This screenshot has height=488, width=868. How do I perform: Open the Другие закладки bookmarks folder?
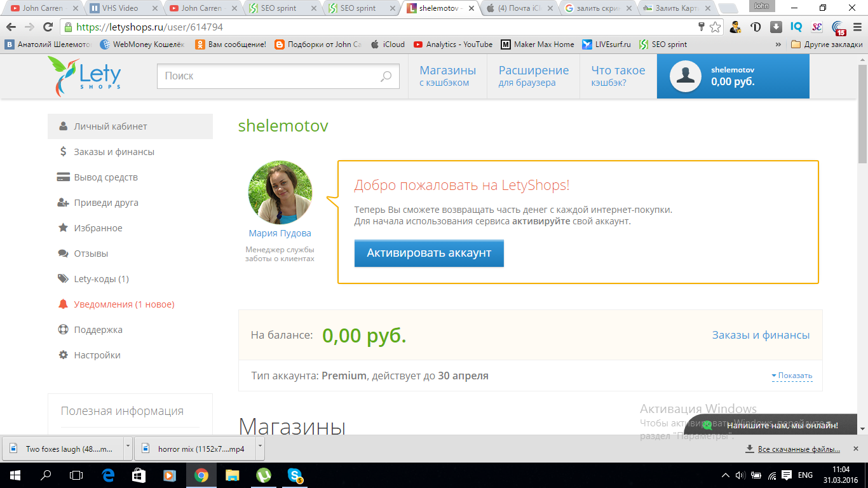(827, 44)
